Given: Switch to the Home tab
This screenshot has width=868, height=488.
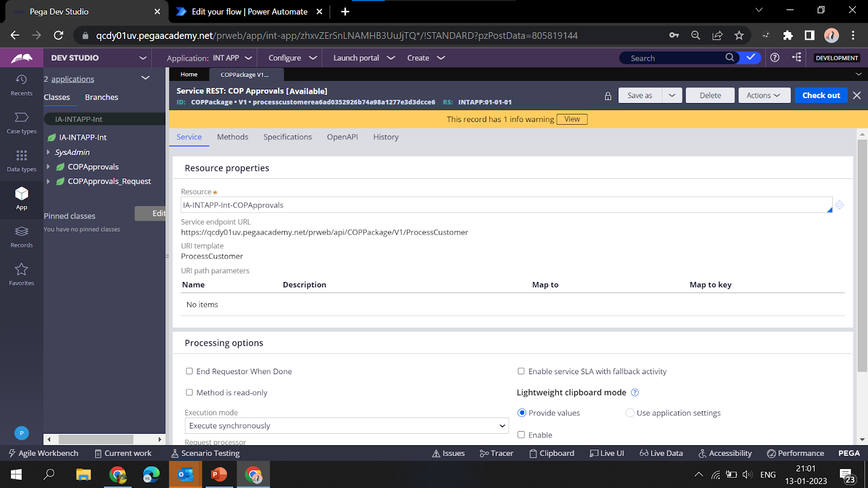Looking at the screenshot, I should click(x=189, y=74).
